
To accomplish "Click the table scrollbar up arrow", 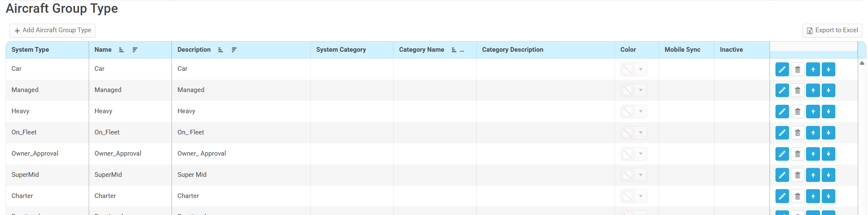I will point(862,63).
